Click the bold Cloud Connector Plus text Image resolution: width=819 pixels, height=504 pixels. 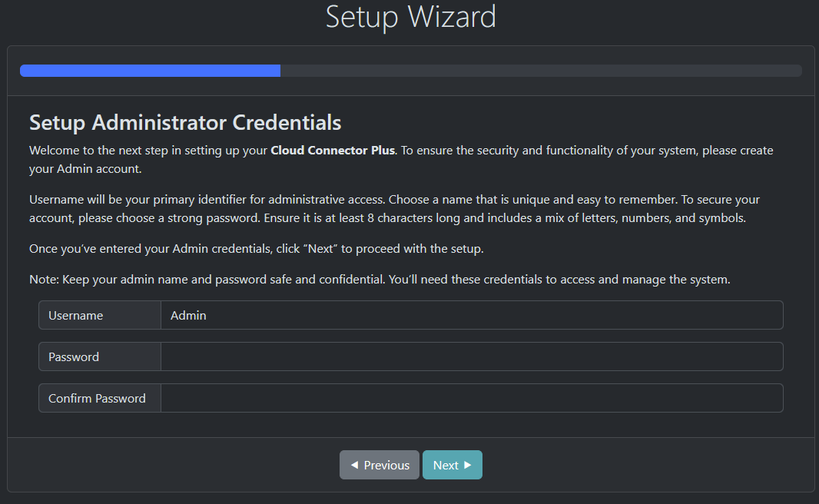click(333, 150)
